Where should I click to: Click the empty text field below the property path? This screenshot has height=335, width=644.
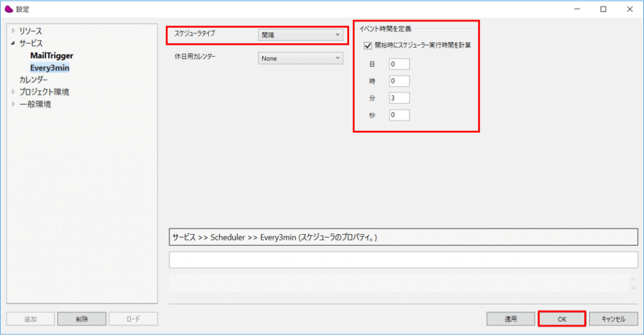[x=402, y=259]
